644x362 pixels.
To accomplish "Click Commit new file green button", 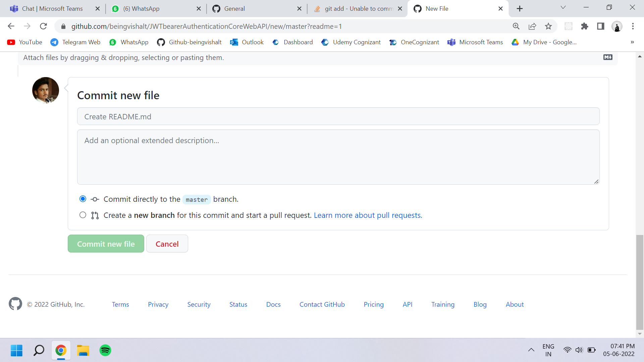I will [106, 244].
